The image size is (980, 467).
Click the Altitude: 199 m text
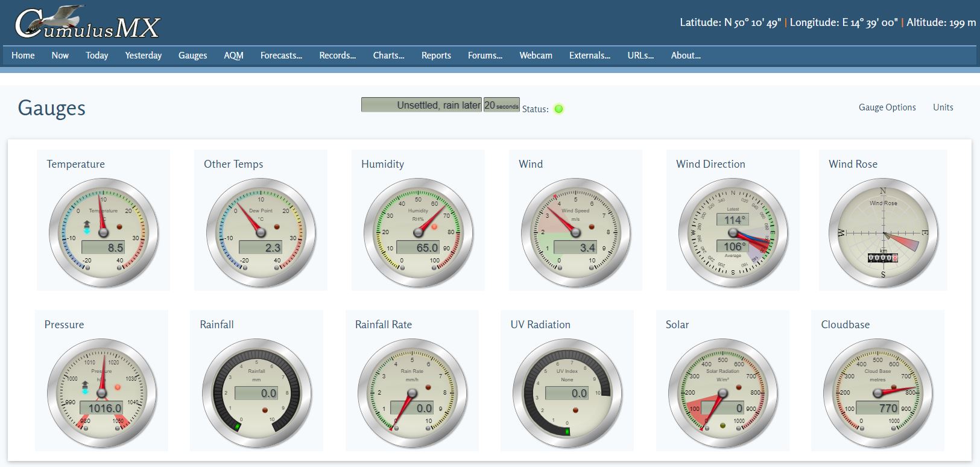(x=941, y=23)
